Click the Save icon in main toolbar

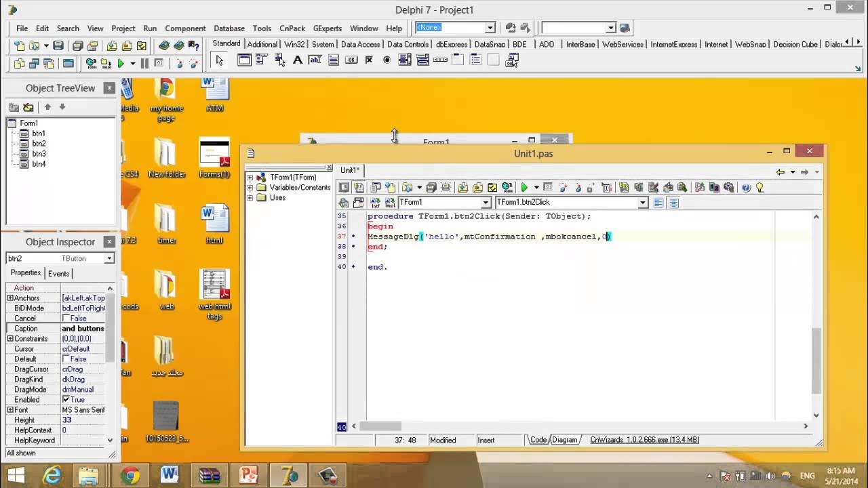click(58, 45)
